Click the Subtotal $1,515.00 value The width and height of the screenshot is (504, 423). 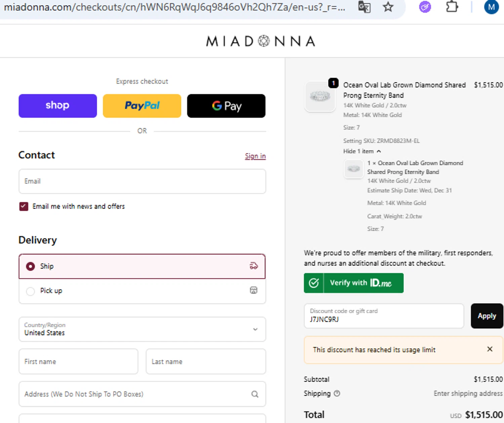488,379
